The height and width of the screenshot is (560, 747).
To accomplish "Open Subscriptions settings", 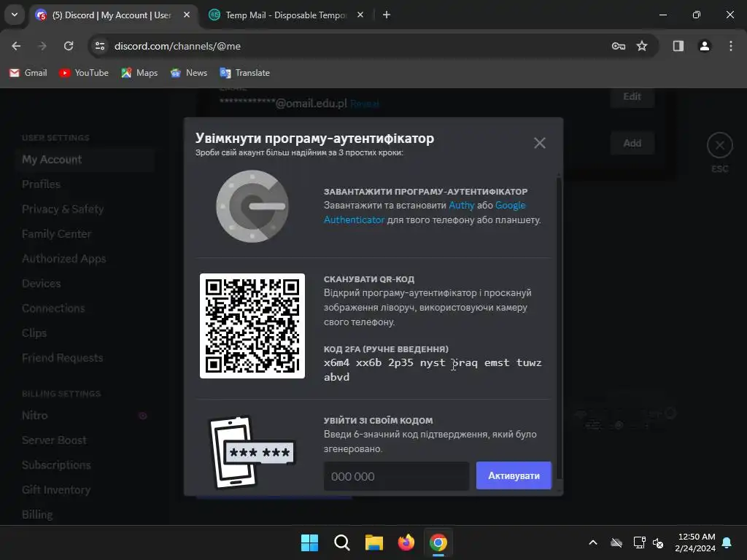I will click(x=86, y=464).
